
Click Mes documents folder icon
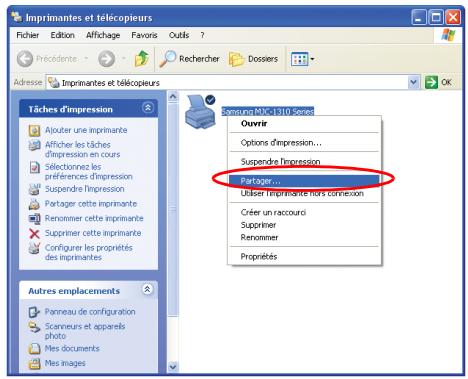[x=34, y=349]
